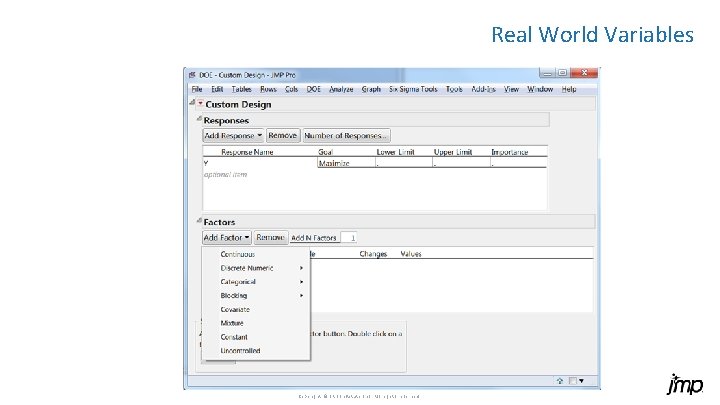Image resolution: width=720 pixels, height=405 pixels.
Task: Click Number of Responses button
Action: [346, 135]
